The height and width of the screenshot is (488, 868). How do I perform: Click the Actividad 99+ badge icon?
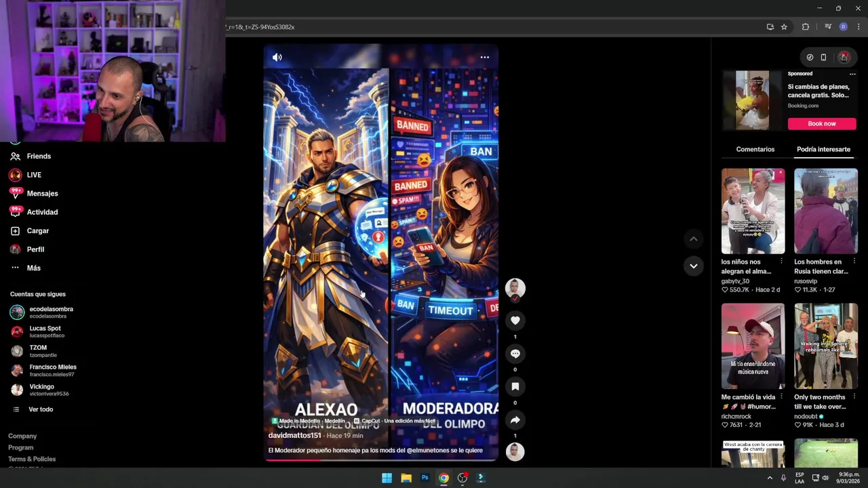tap(15, 212)
